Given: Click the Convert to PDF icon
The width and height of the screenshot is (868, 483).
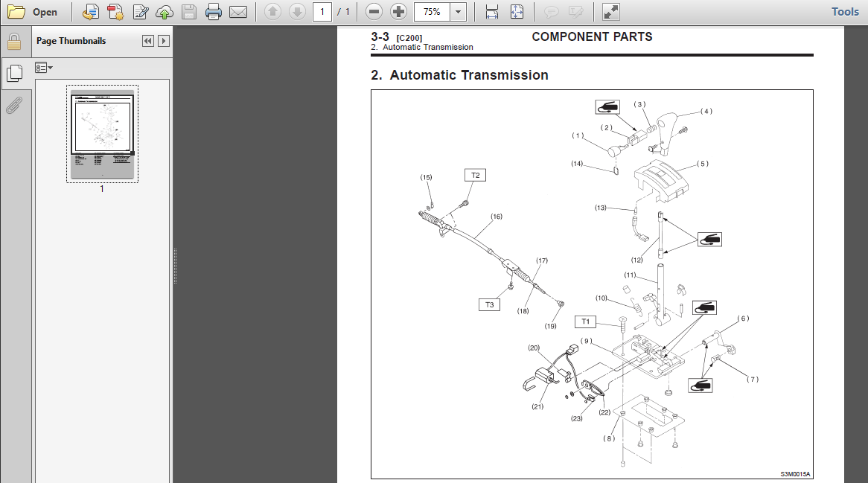Looking at the screenshot, I should [x=115, y=12].
